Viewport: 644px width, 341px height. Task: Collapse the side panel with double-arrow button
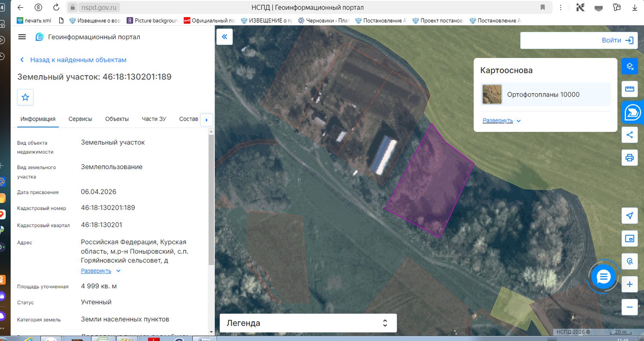click(x=224, y=37)
